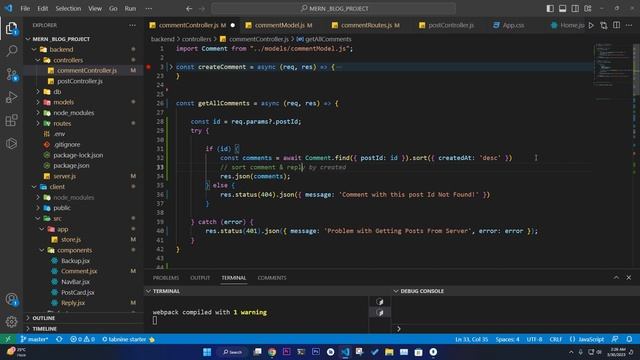Open the View menu

coord(95,9)
